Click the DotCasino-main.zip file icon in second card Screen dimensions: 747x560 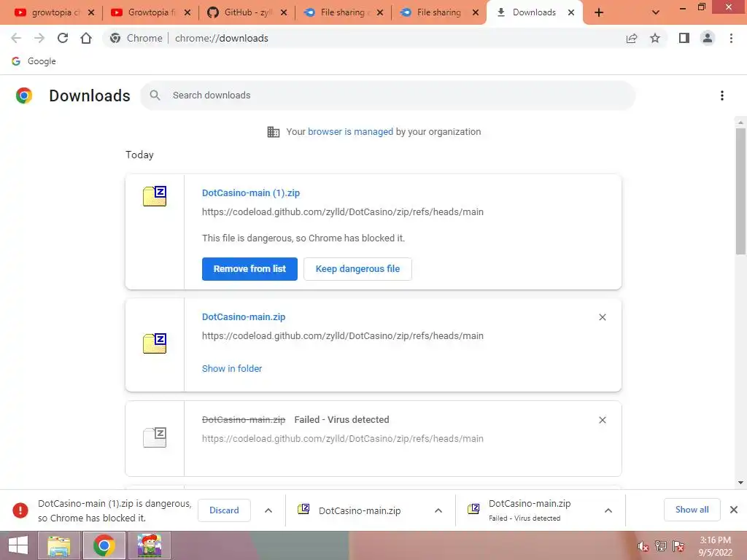(155, 343)
